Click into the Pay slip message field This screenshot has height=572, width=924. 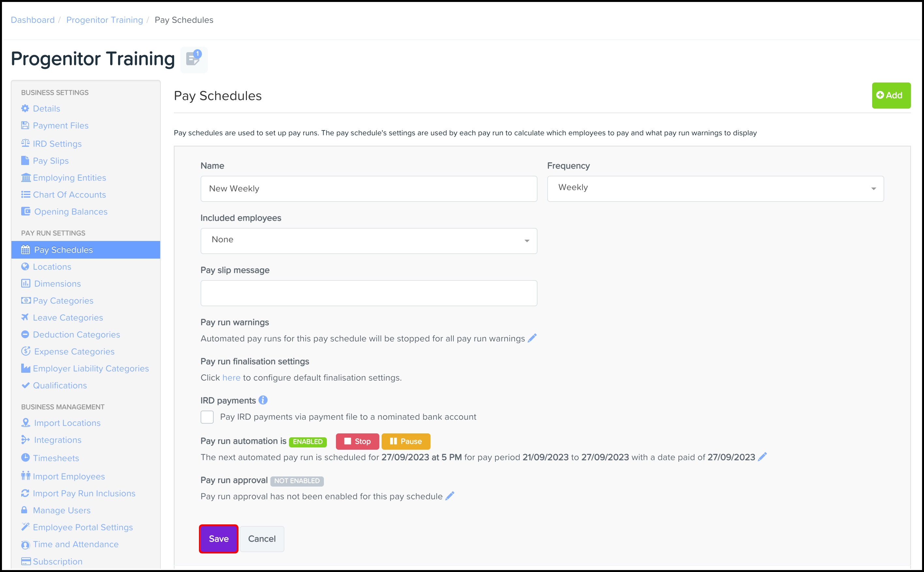click(x=369, y=293)
